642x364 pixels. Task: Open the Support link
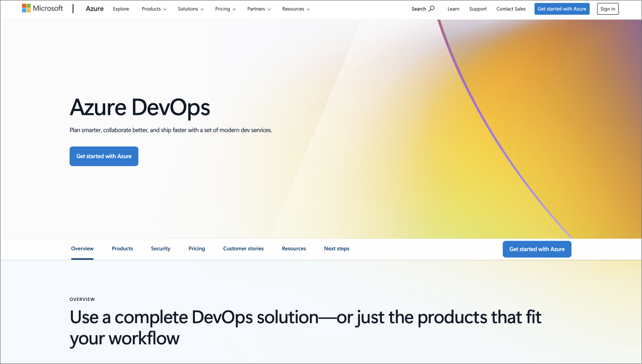pyautogui.click(x=478, y=9)
